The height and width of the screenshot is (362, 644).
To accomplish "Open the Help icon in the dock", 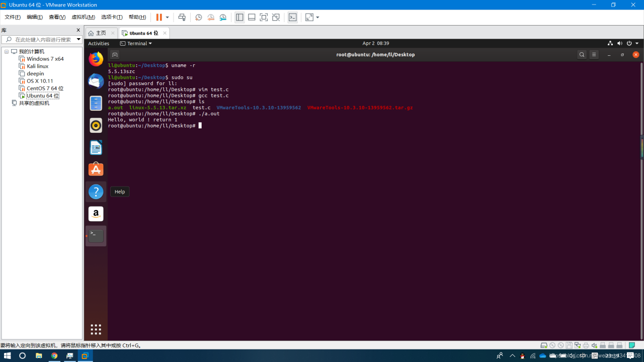I will (x=96, y=192).
